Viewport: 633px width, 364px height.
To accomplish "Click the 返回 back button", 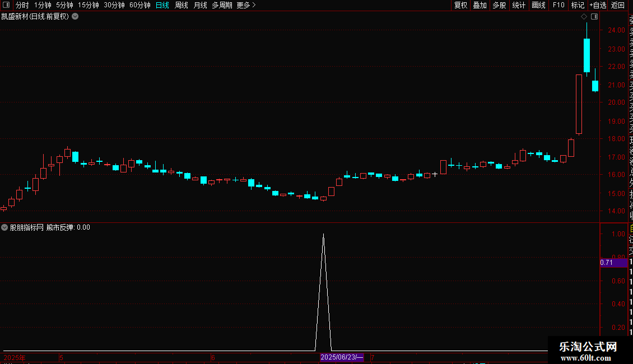I will tap(618, 5).
